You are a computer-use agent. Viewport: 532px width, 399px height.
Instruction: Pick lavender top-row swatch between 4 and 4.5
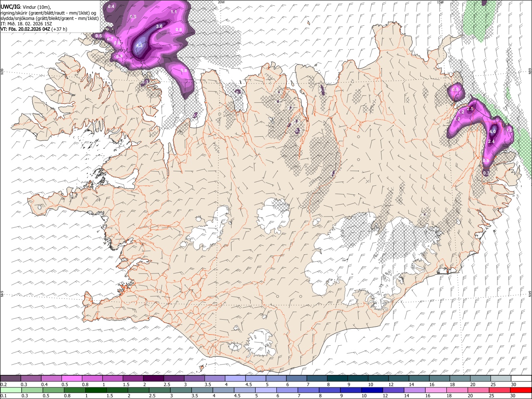[235, 379]
